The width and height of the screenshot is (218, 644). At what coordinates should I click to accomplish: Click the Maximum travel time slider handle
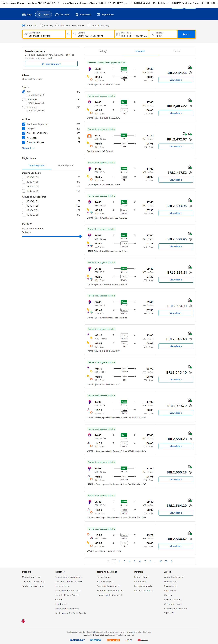[x=80, y=236]
